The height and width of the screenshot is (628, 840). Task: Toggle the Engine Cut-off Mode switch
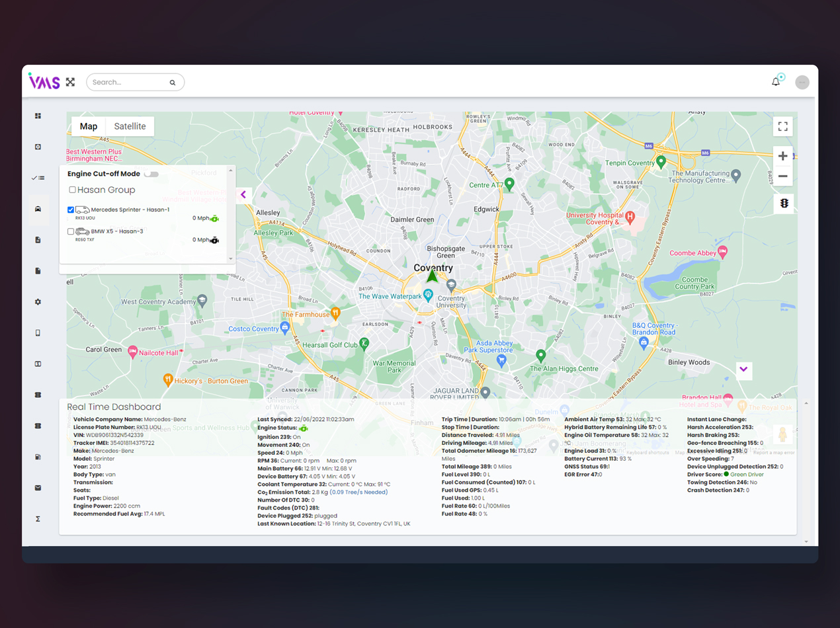151,174
